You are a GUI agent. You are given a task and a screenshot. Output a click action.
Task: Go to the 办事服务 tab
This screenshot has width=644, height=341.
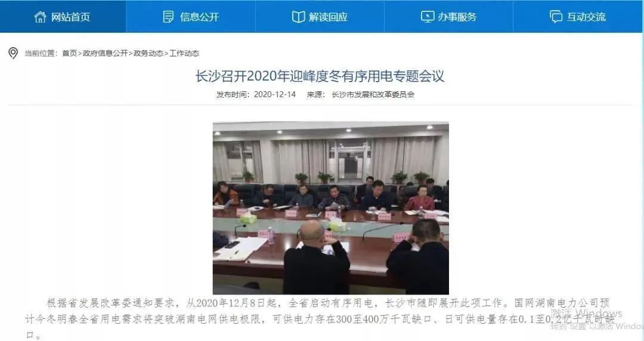[x=448, y=17]
